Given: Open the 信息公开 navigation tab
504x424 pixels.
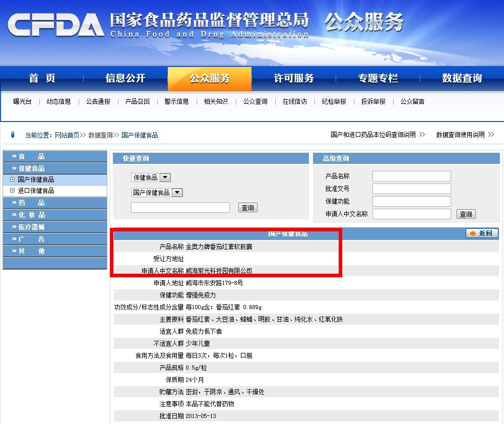Looking at the screenshot, I should click(x=125, y=78).
